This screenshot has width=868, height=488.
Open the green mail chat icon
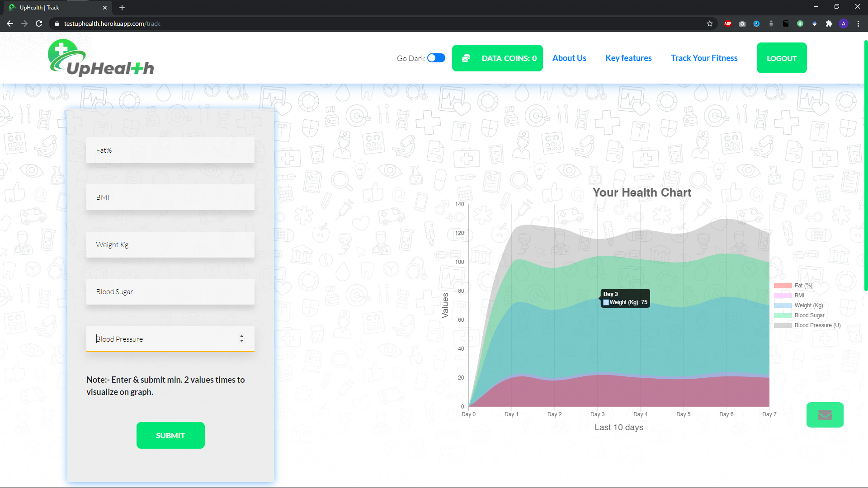(825, 415)
